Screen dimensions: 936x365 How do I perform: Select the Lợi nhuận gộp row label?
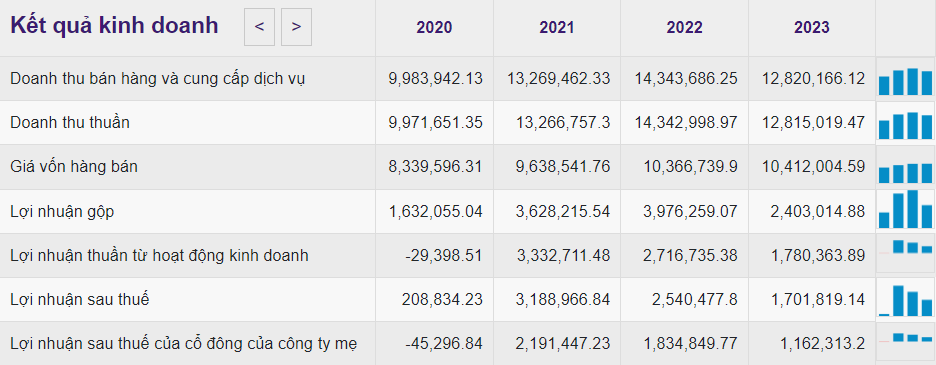(x=62, y=211)
